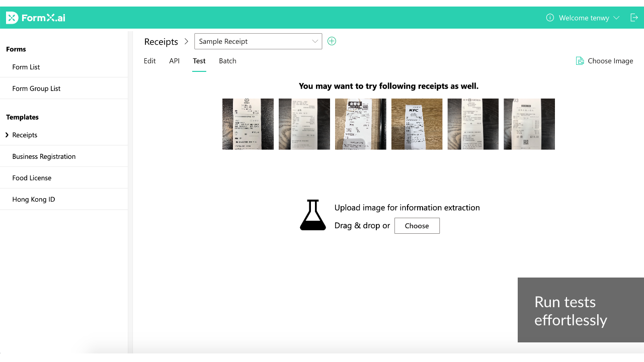Click the FormX.ai logo icon
Viewport: 644px width, 362px height.
click(12, 18)
